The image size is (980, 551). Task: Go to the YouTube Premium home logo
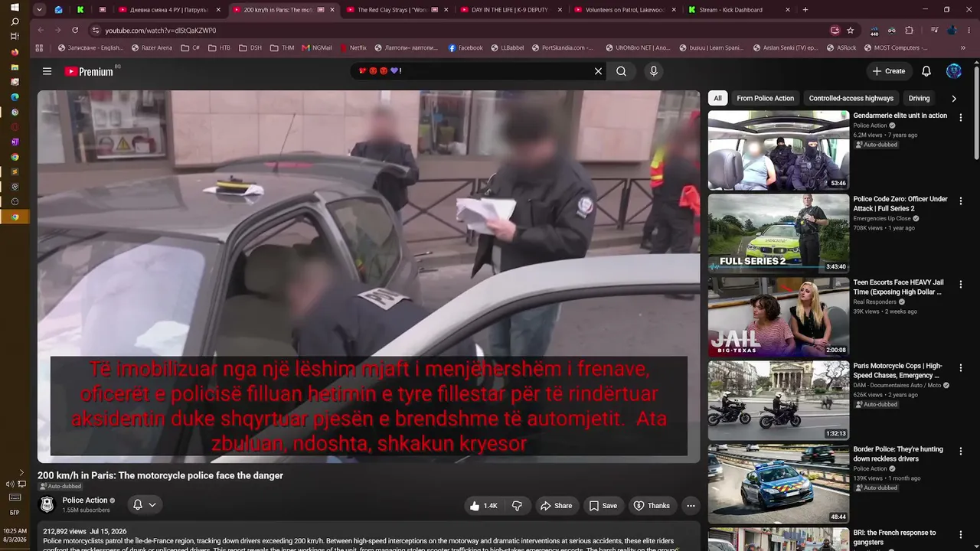pyautogui.click(x=89, y=71)
